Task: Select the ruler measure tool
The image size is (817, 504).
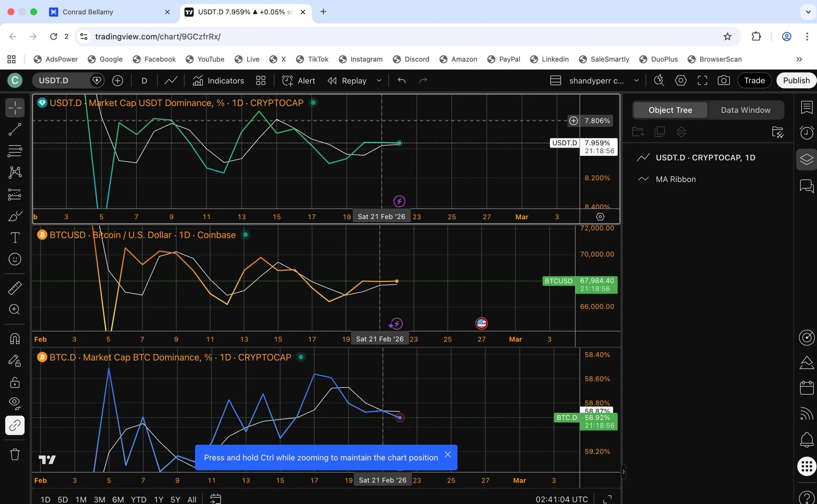Action: (15, 288)
